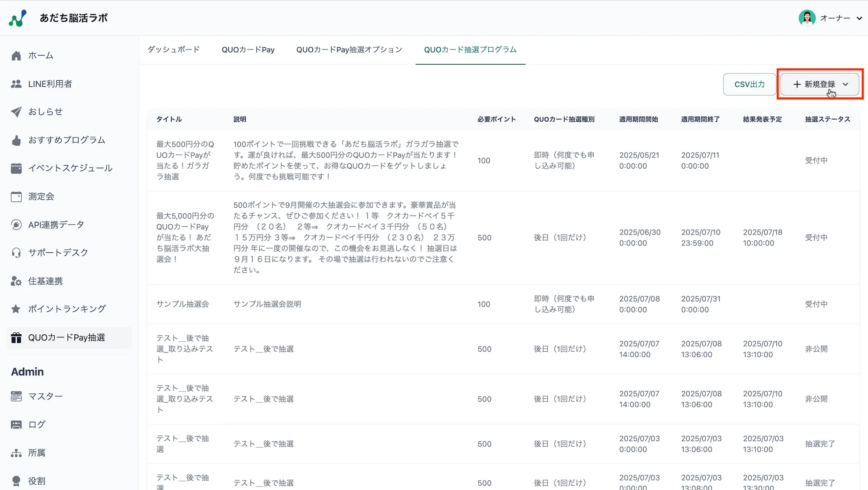Click the イベントスケジュール calendar icon
The width and height of the screenshot is (868, 490).
tap(16, 168)
